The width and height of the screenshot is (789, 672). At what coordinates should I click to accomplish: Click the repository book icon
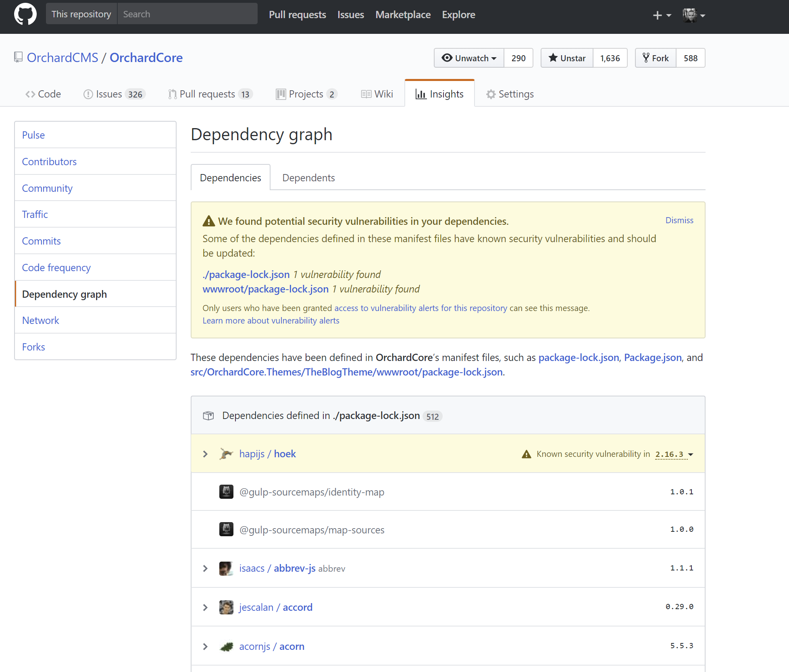click(18, 58)
